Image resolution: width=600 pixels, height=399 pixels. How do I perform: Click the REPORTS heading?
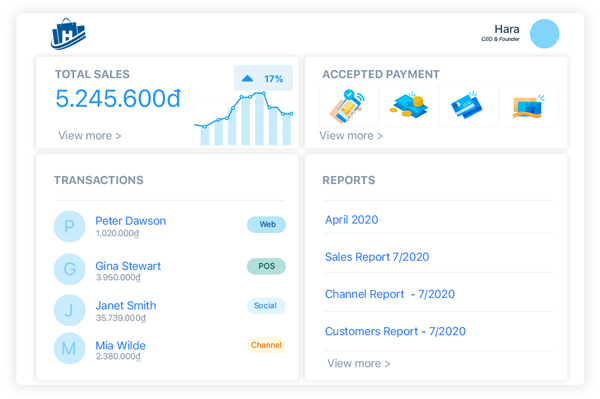[349, 180]
